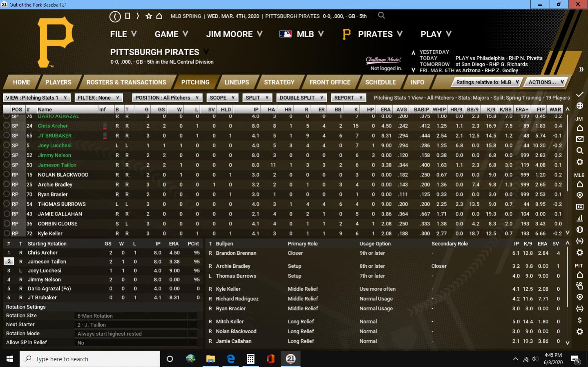Open the JIM MOORE menu
This screenshot has height=367, width=588.
click(x=234, y=34)
